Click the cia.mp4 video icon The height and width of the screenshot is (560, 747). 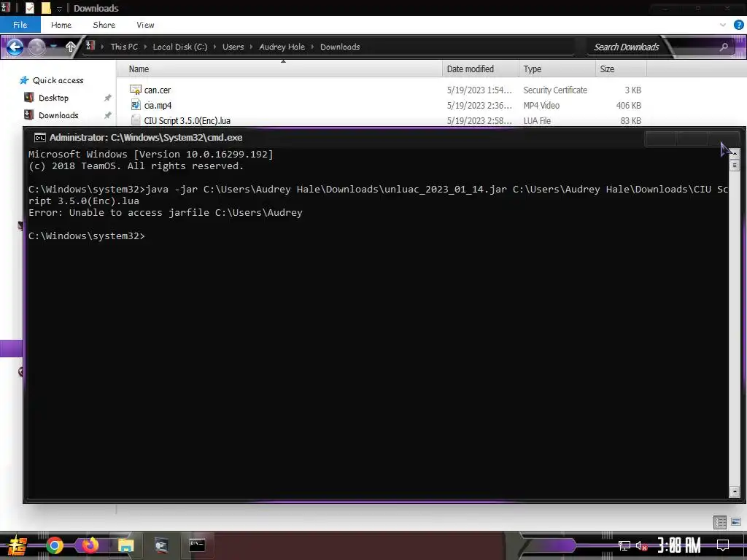pyautogui.click(x=136, y=105)
